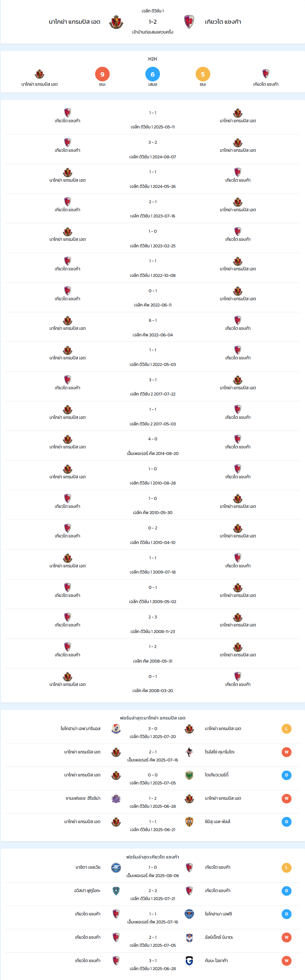Click the Tokyo Verdy green crest icon

(x=189, y=775)
